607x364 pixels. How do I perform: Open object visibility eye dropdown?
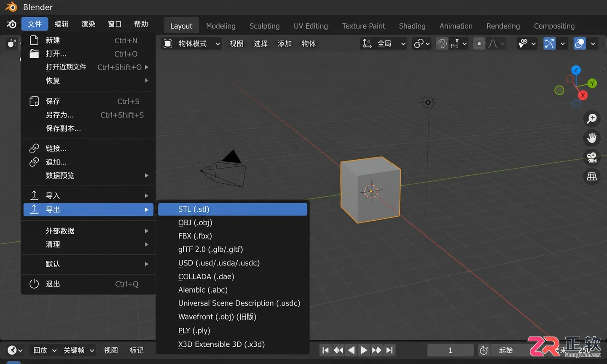coord(527,43)
